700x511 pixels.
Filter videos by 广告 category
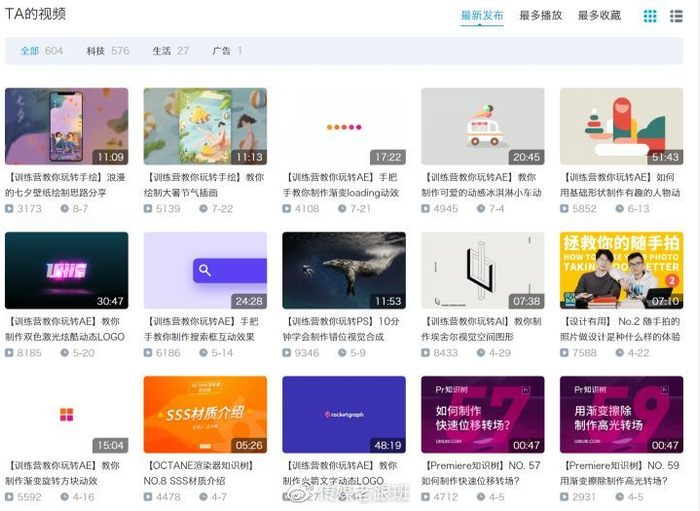click(x=221, y=51)
